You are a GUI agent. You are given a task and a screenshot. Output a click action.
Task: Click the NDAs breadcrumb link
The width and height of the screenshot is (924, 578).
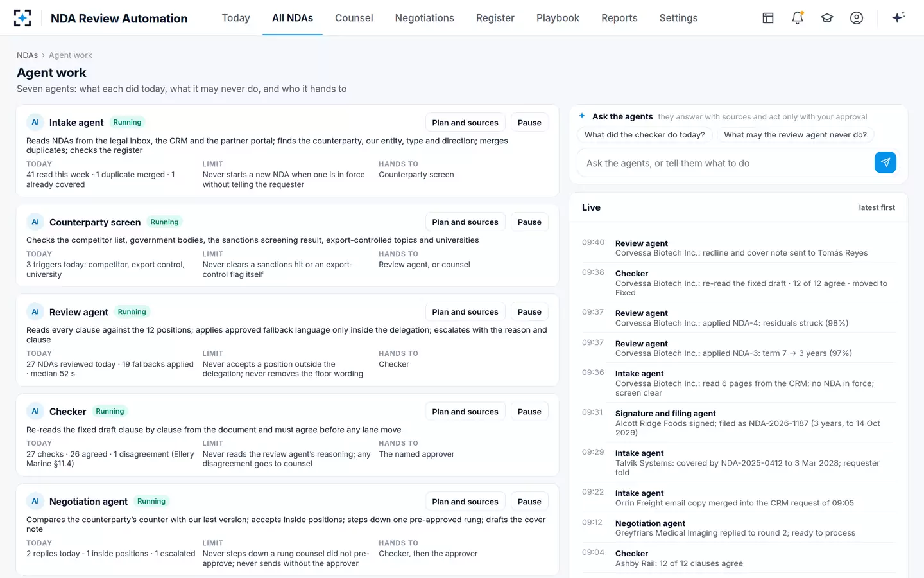27,55
